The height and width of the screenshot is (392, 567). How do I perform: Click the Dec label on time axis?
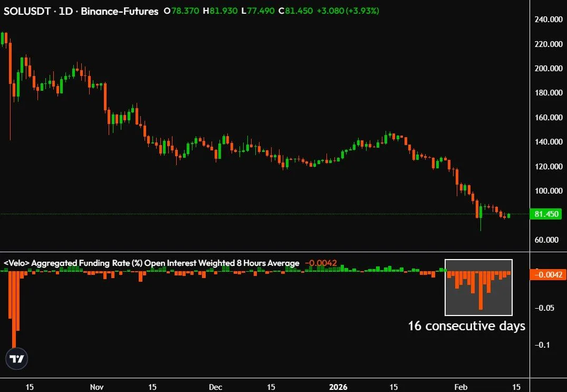point(215,387)
